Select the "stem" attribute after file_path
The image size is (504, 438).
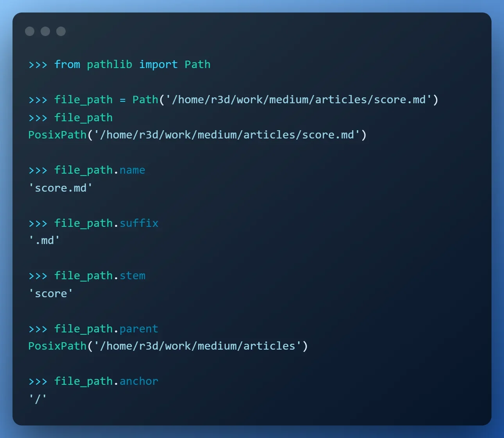click(x=132, y=276)
